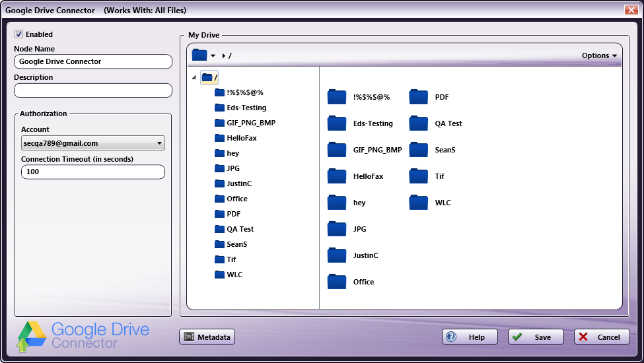Select !%$%$@% folder in tree
Viewport: 644px width, 363px height.
click(x=238, y=92)
